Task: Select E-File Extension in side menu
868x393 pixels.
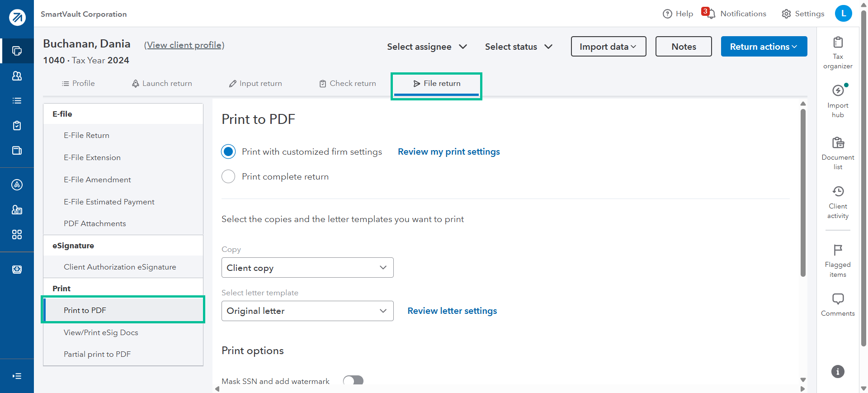Action: [x=123, y=157]
